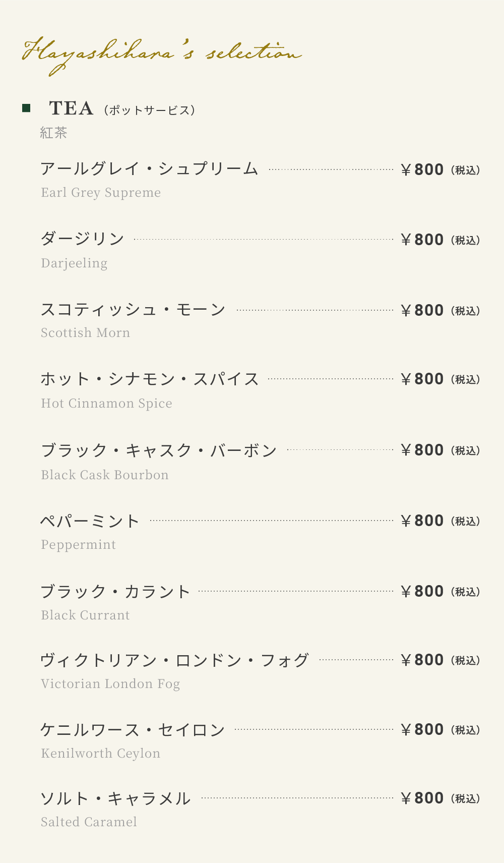Select the スコティッシュ・モーン menu item

pos(133,309)
